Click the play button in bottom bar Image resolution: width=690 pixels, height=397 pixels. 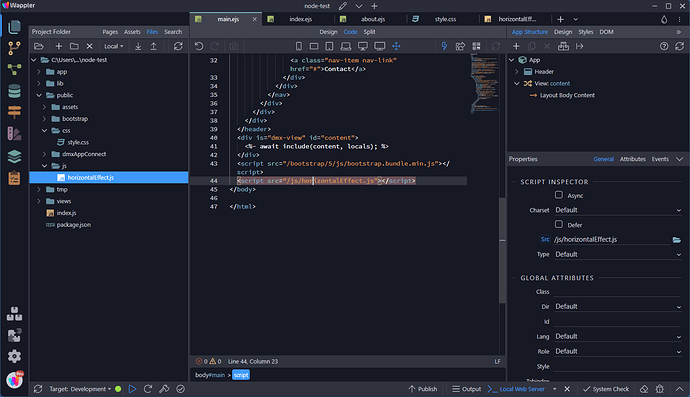click(x=132, y=389)
